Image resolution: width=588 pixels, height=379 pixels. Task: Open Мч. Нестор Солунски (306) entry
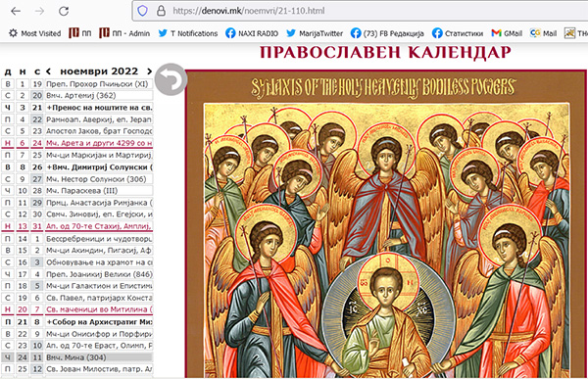(x=99, y=179)
